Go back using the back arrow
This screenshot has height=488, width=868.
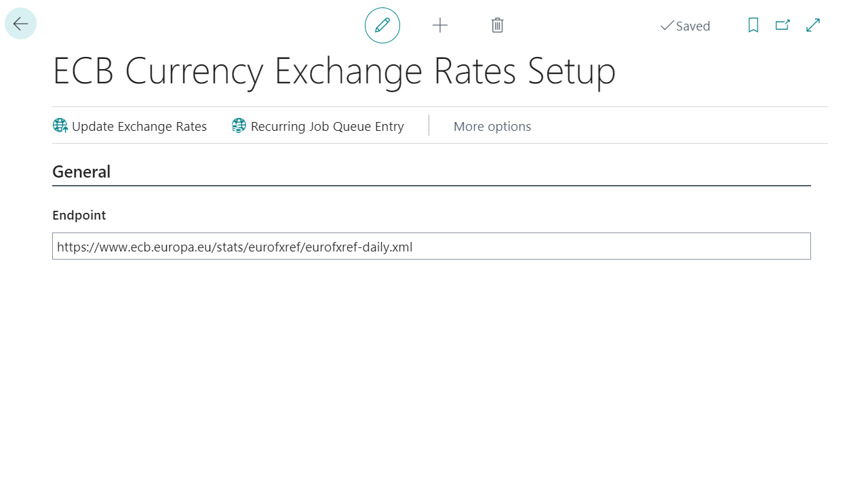click(x=20, y=24)
